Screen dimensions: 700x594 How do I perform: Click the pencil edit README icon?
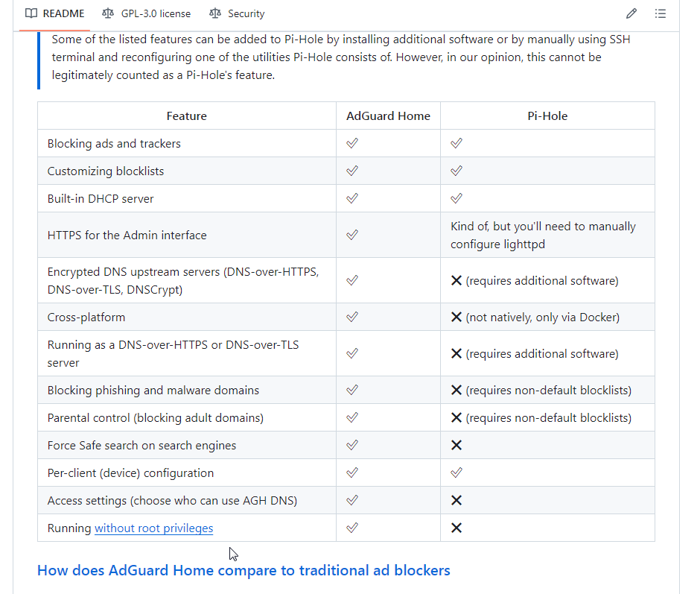click(x=631, y=13)
